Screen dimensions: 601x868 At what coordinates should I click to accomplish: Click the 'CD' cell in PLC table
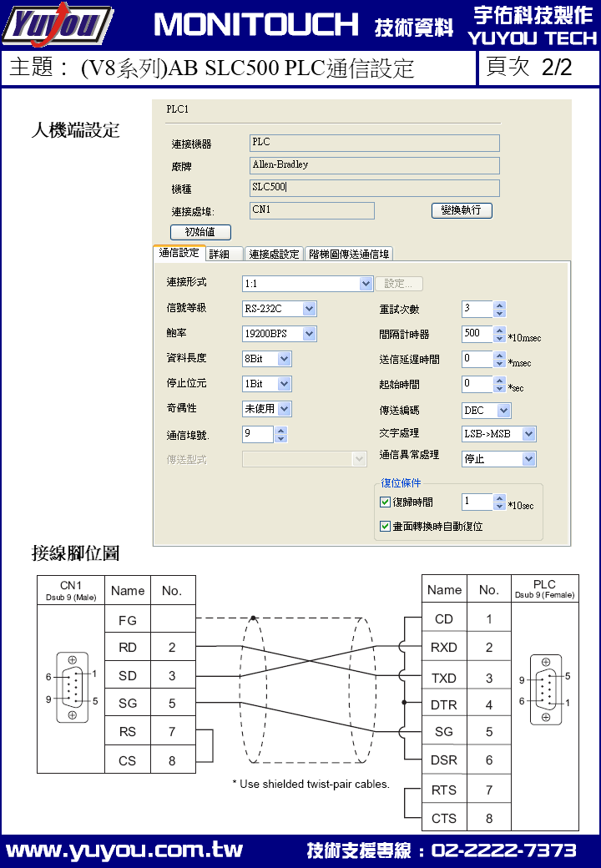point(444,619)
